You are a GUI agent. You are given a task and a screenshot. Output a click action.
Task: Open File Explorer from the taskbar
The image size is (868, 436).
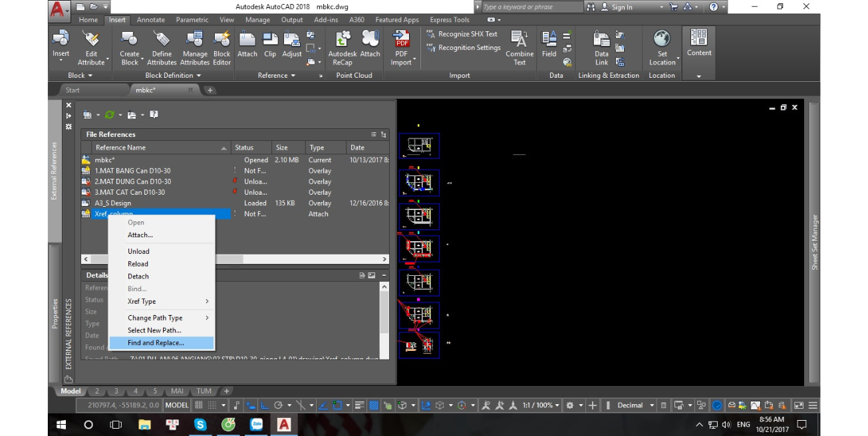144,424
